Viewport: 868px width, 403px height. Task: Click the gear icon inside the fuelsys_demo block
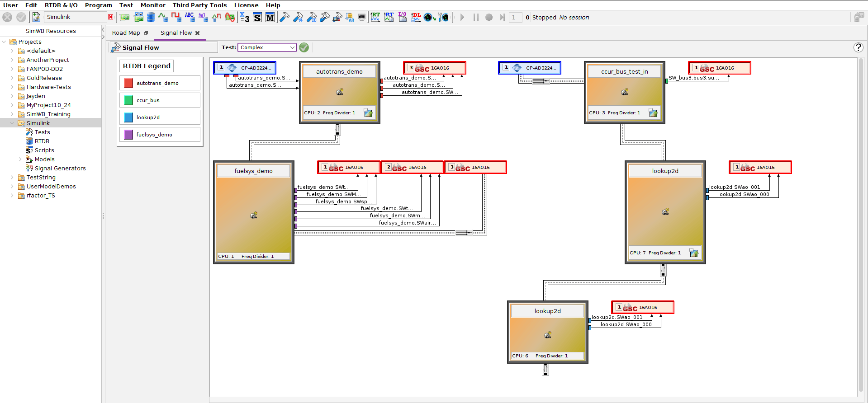point(254,215)
